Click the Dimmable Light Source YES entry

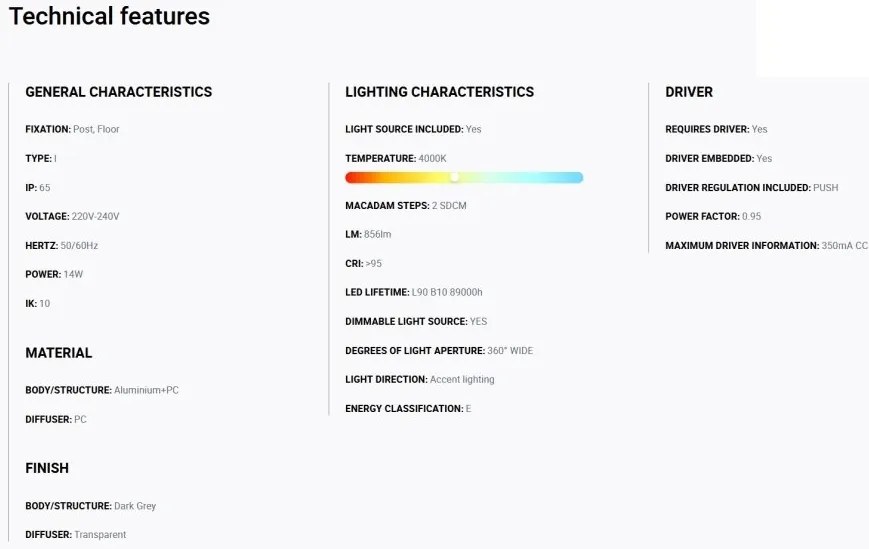coord(416,321)
